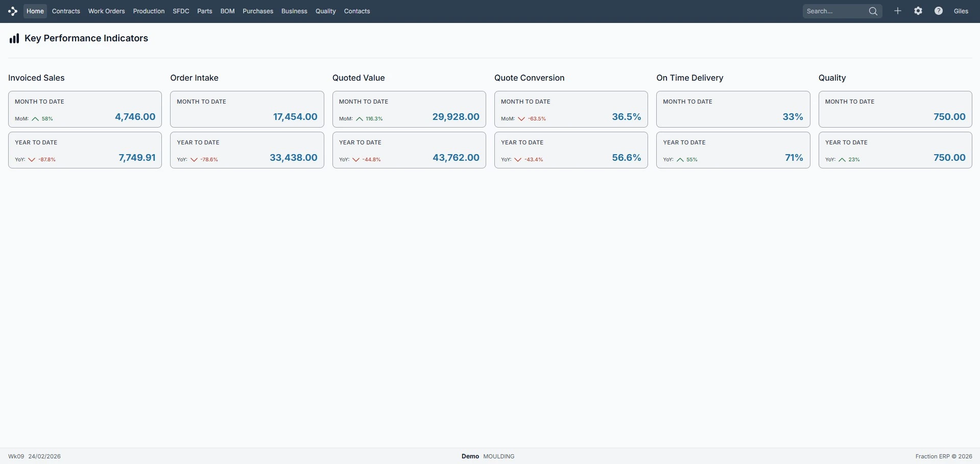Screen dimensions: 980x464
Task: Click the help question mark icon
Action: [x=939, y=11]
